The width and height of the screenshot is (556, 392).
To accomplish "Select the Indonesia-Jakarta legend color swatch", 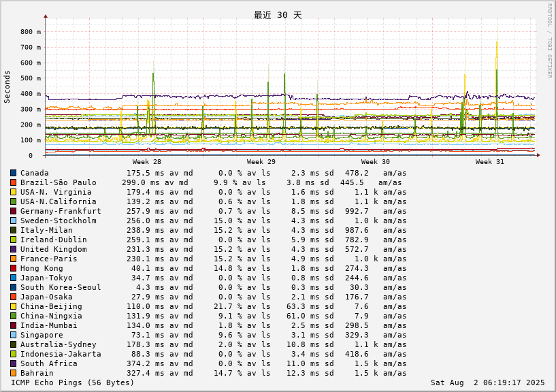I will tap(13, 354).
